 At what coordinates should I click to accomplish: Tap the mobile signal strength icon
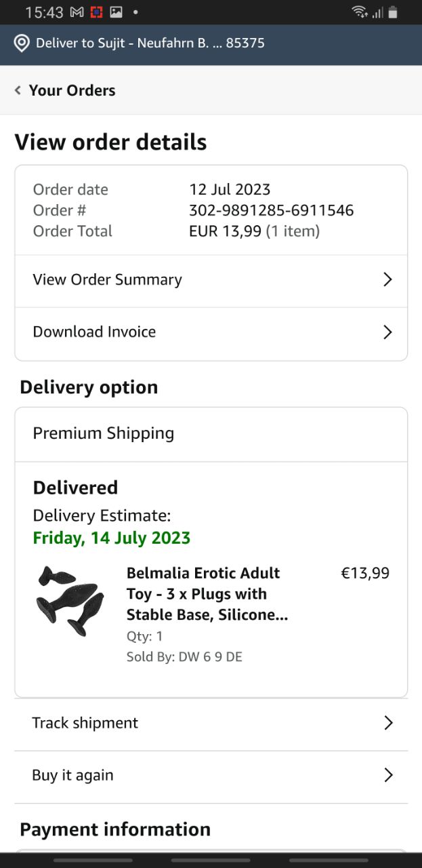coord(377,12)
